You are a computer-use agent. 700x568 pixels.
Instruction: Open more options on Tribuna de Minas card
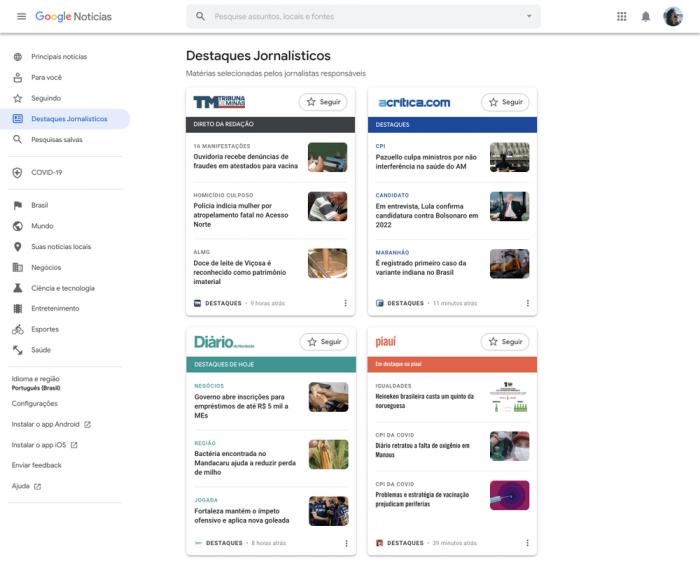[x=346, y=303]
